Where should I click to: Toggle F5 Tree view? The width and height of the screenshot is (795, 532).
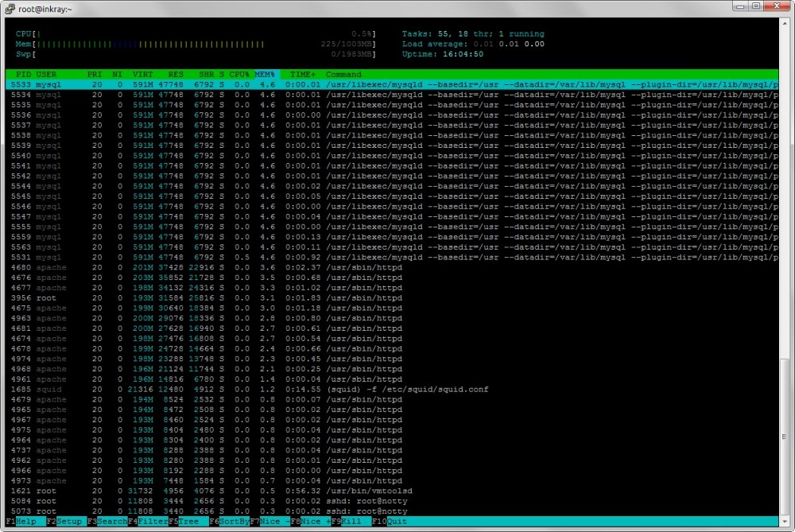click(186, 522)
